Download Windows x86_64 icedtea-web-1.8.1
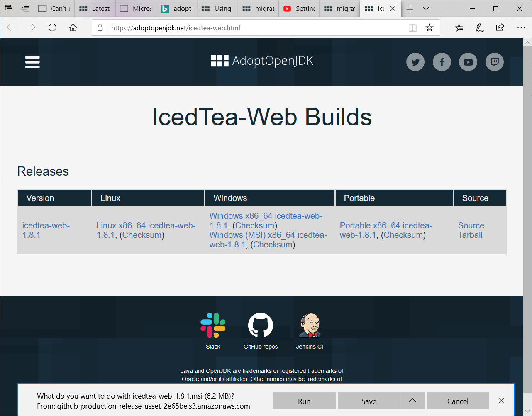Image resolution: width=532 pixels, height=416 pixels. pos(266,220)
